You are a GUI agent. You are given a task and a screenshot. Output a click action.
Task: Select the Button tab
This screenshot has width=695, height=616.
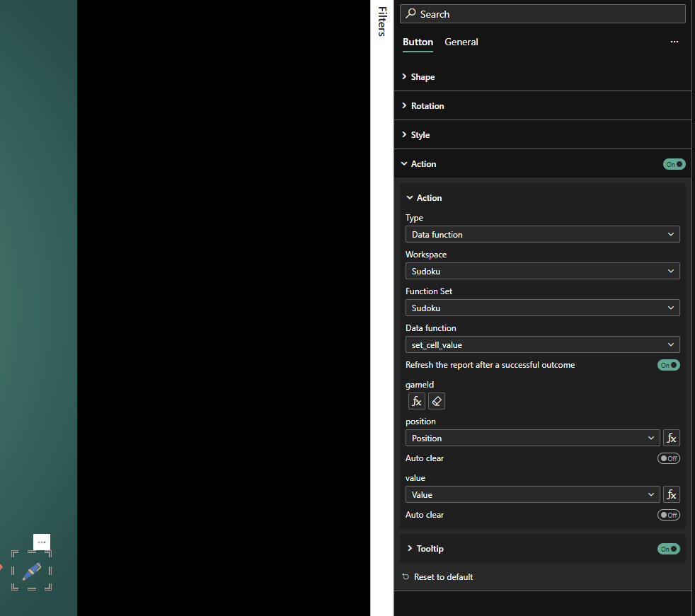pyautogui.click(x=418, y=42)
